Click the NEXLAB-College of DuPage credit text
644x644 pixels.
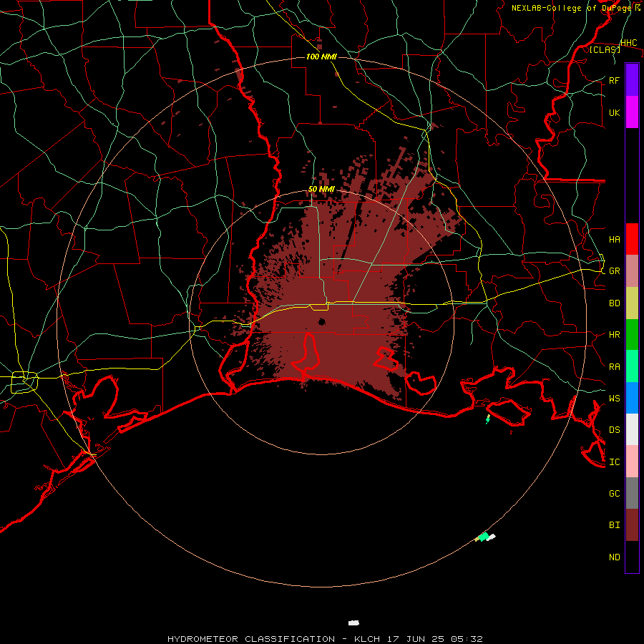point(576,8)
